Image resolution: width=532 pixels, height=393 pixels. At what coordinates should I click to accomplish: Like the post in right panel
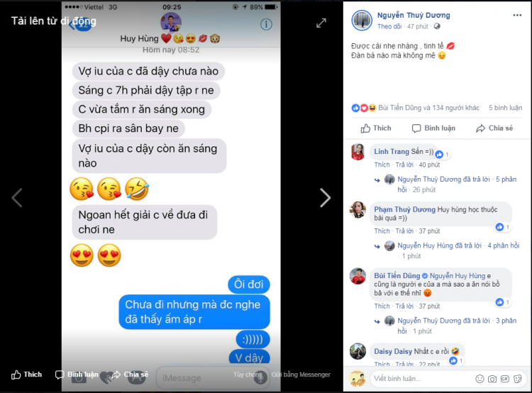point(376,128)
